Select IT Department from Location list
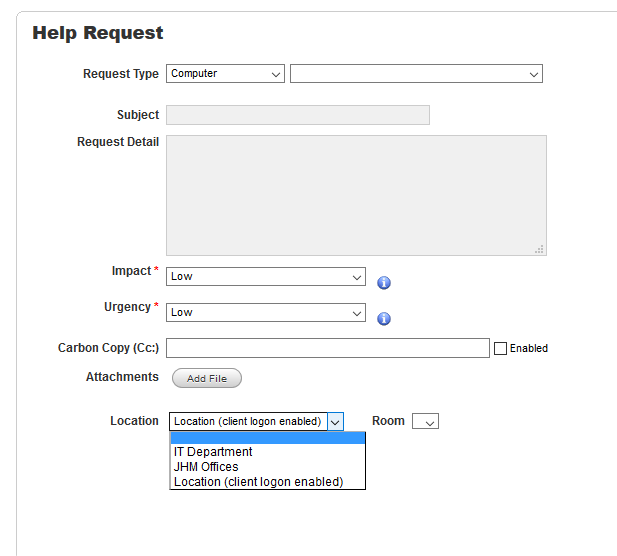 (213, 452)
